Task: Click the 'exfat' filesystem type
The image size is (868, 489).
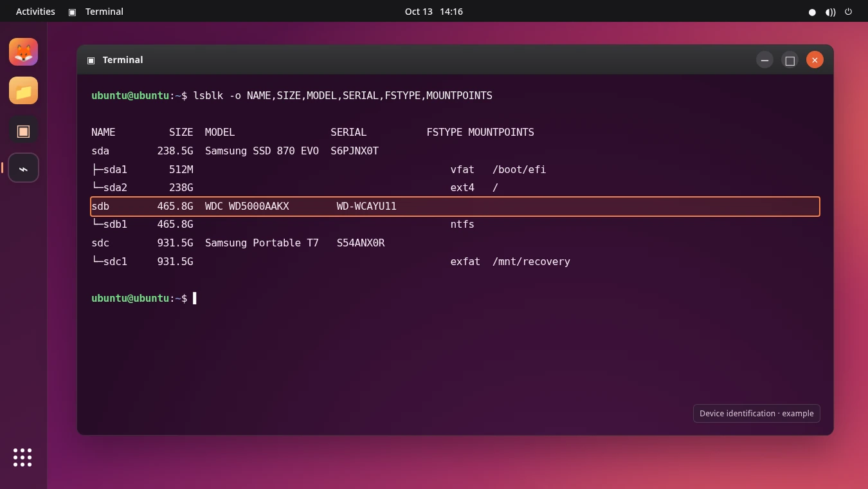Action: [x=465, y=261]
